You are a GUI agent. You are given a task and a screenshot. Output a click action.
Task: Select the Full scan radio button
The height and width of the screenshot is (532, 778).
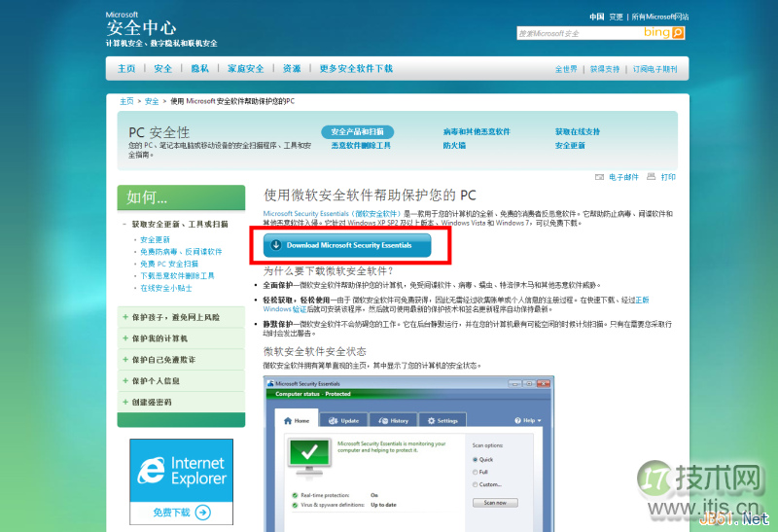tap(475, 472)
